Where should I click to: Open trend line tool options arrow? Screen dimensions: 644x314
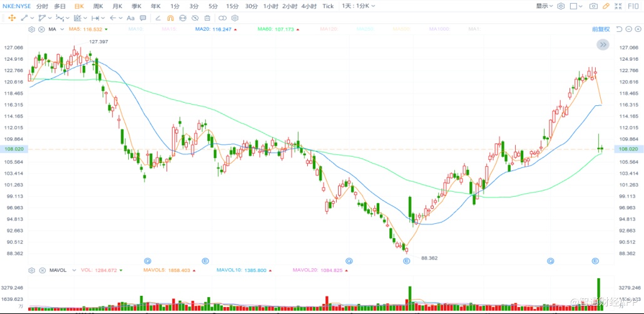pos(32,18)
